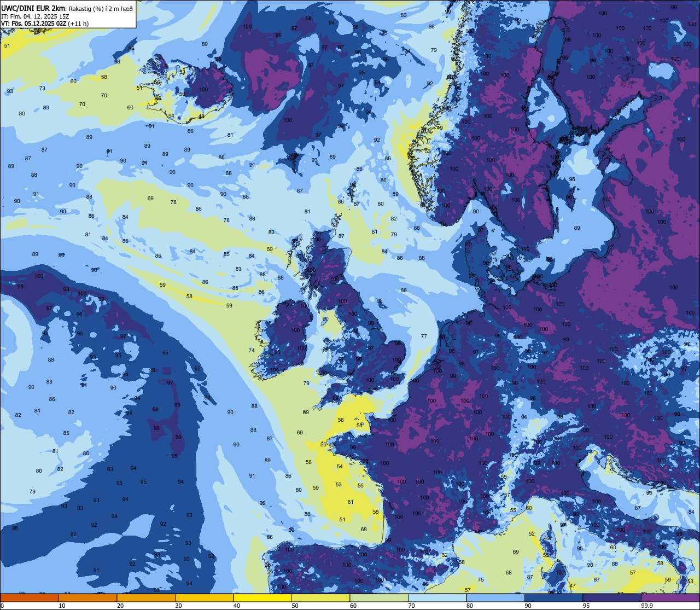Click the "IT: Fim. 04. 12. 2025 15Z" line
Screen dimensions: 700x610
36,16
